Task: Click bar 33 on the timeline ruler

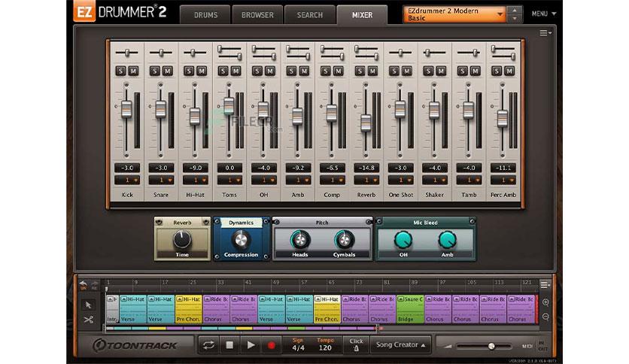Action: click(x=221, y=282)
